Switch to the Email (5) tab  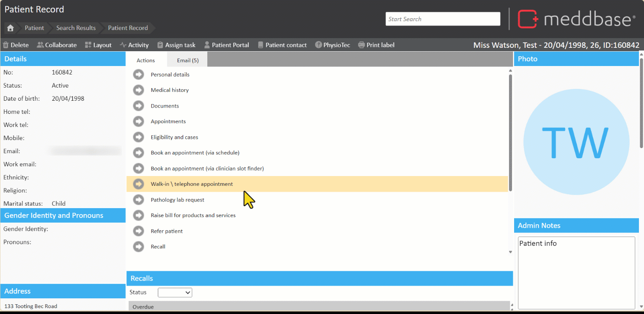coord(187,61)
